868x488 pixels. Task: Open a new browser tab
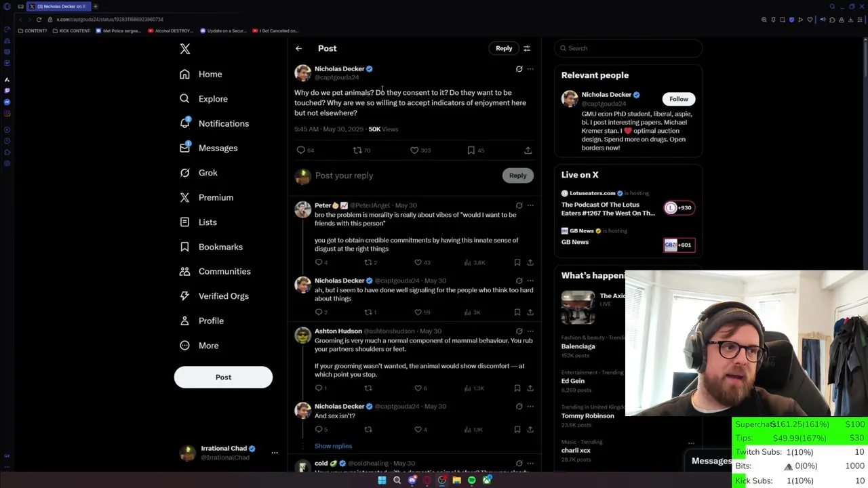tap(96, 6)
